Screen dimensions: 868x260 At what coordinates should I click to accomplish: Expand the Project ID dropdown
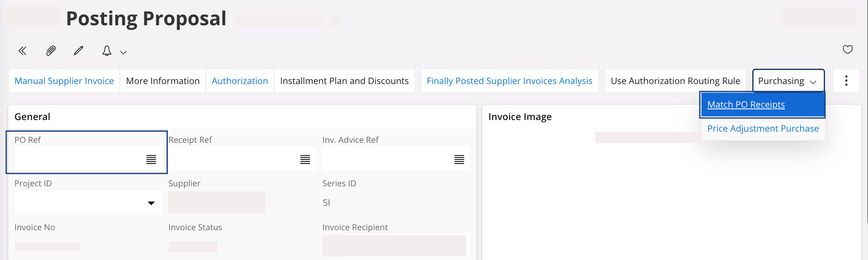click(x=151, y=203)
